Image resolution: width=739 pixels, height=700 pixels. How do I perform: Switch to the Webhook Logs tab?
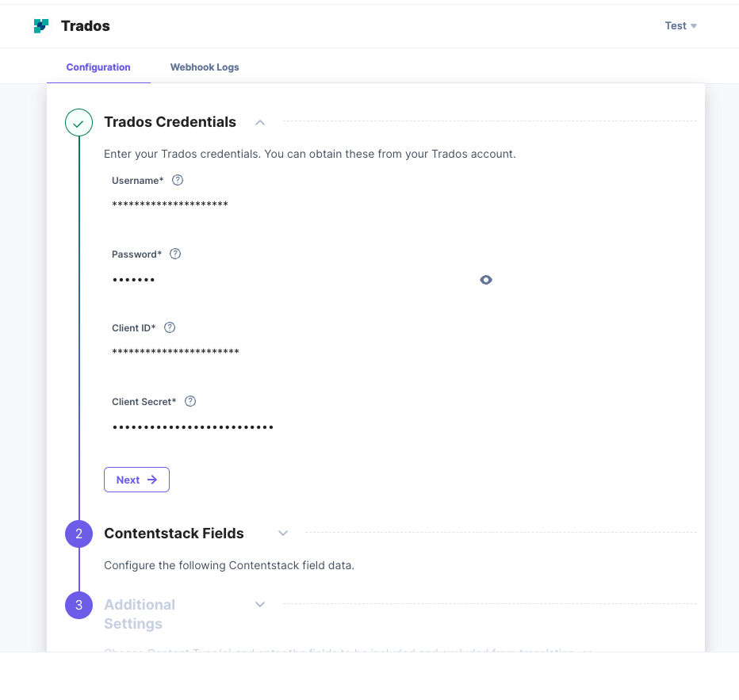205,67
